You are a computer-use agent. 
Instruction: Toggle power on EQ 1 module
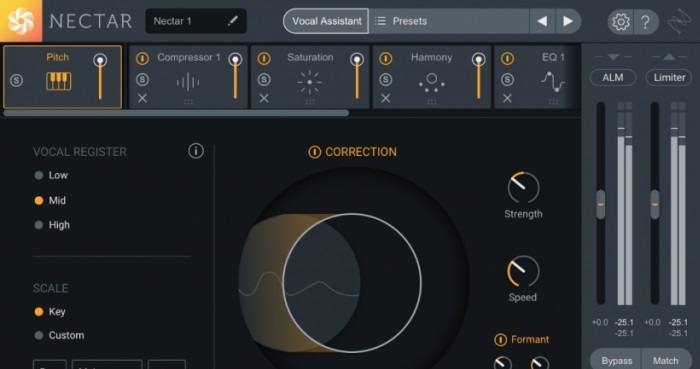point(507,58)
